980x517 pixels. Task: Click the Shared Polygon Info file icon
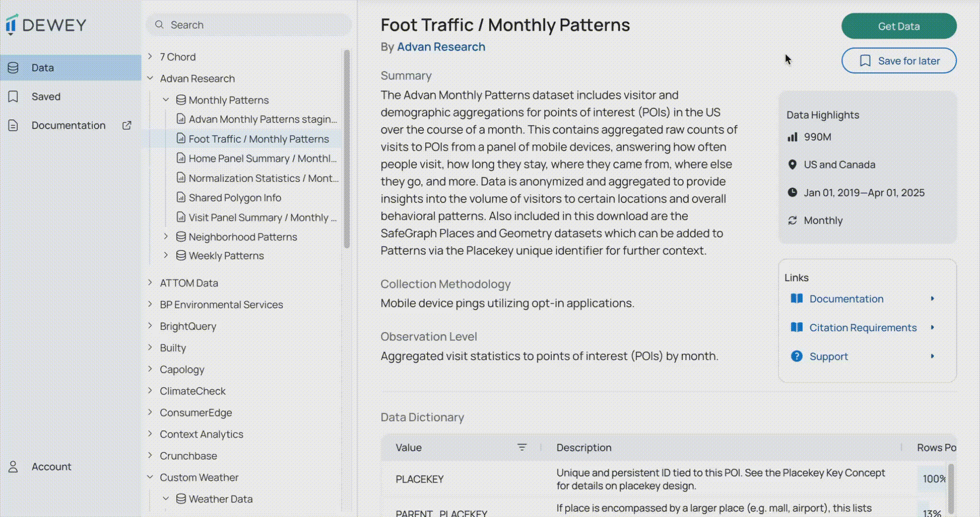coord(181,197)
